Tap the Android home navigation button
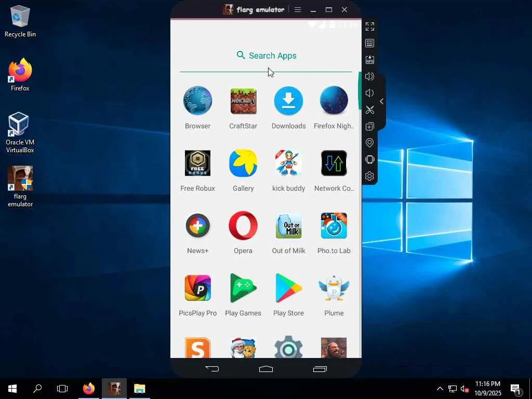This screenshot has height=399, width=532. 266,369
